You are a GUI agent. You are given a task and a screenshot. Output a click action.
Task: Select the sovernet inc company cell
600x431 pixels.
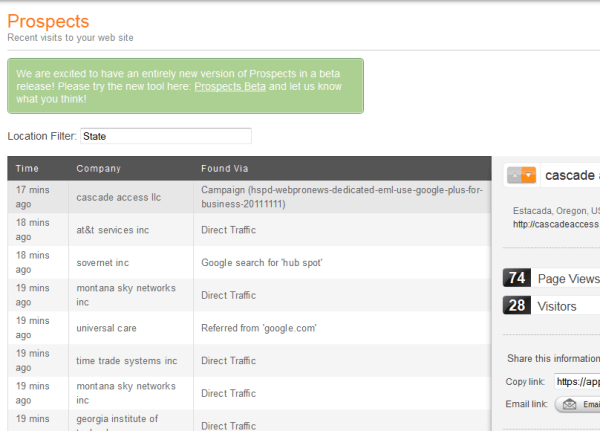[x=131, y=263]
